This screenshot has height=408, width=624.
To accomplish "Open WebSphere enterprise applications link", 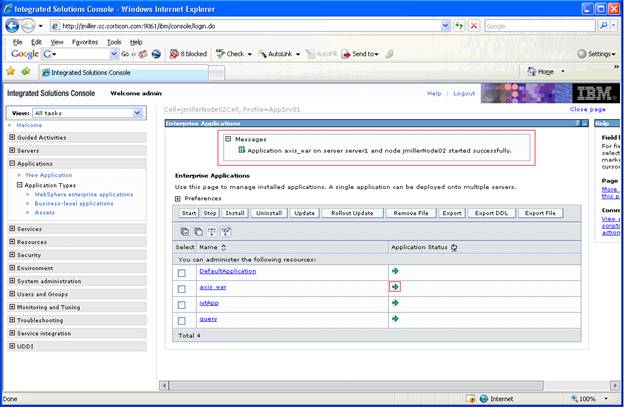I will pos(84,195).
